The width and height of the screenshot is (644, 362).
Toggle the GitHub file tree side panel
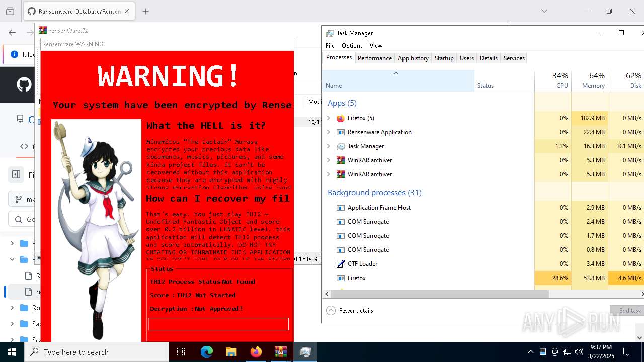point(16,174)
